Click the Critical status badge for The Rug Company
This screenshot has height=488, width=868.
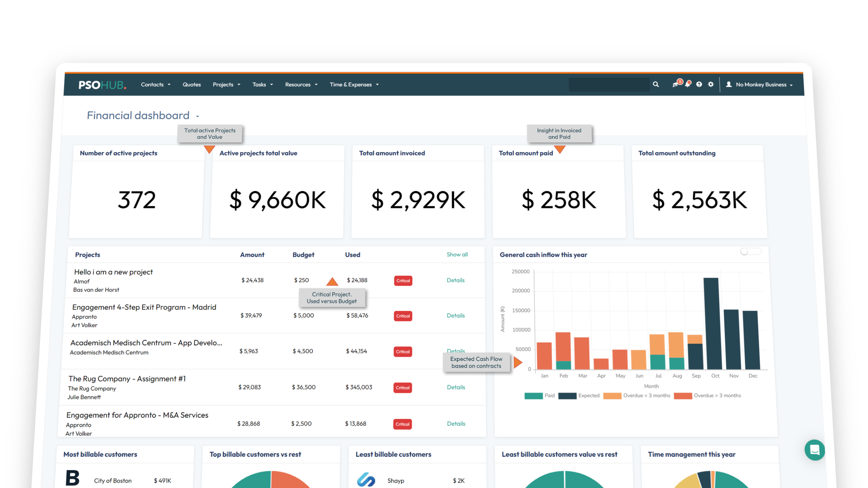tap(402, 388)
